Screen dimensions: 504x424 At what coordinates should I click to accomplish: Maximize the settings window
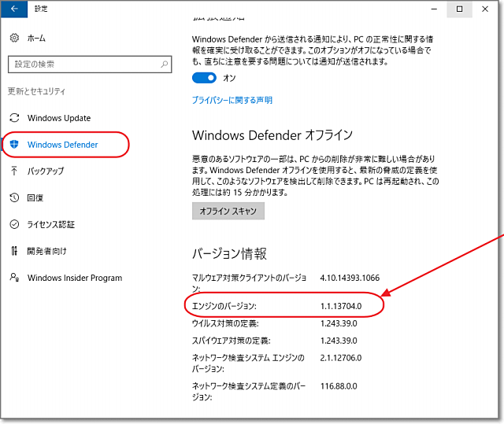click(x=460, y=9)
